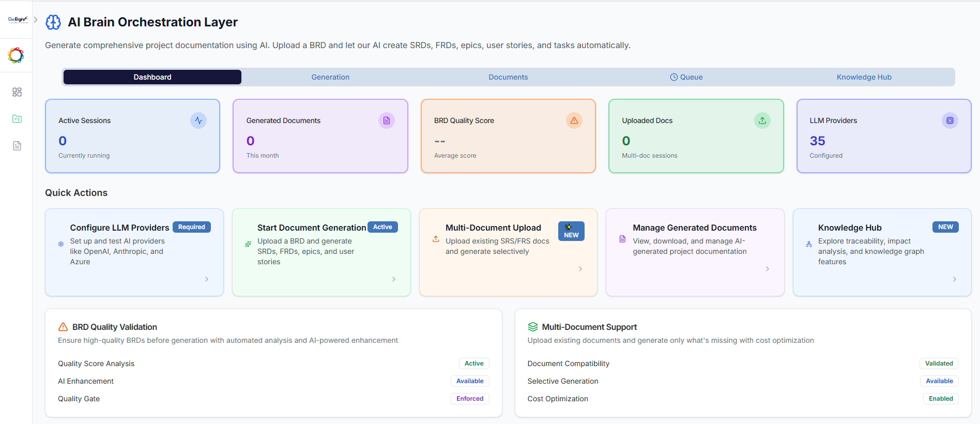This screenshot has width=980, height=424.
Task: Open Knowledge Hub card via its chevron
Action: 955,279
